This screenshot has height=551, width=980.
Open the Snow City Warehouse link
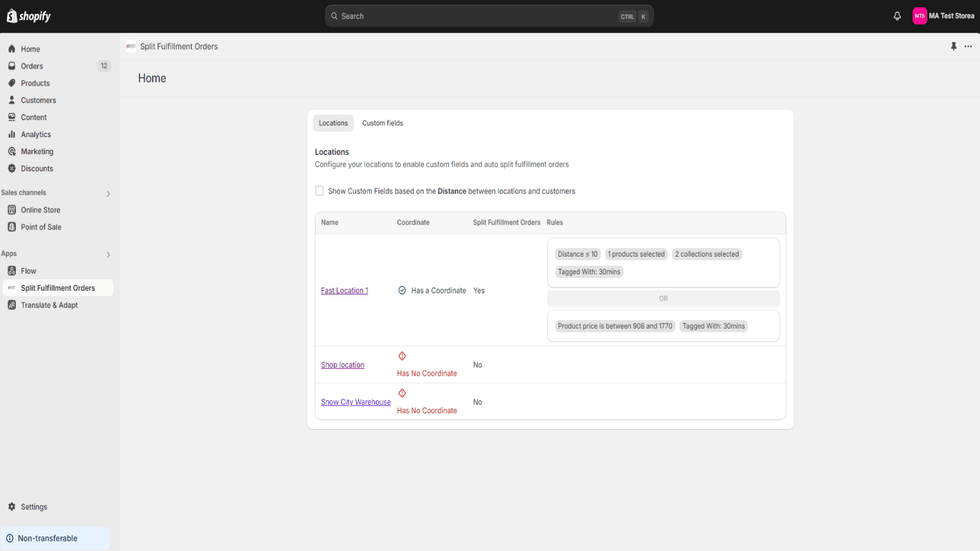(355, 402)
